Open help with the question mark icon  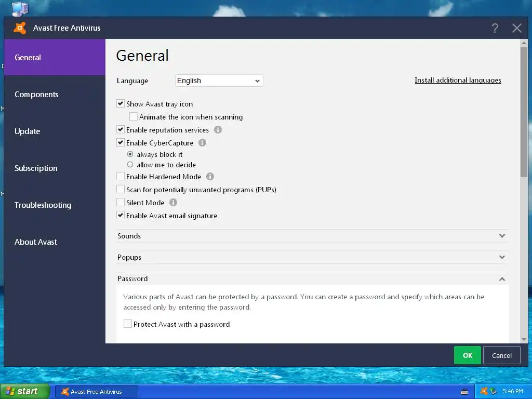pyautogui.click(x=495, y=28)
